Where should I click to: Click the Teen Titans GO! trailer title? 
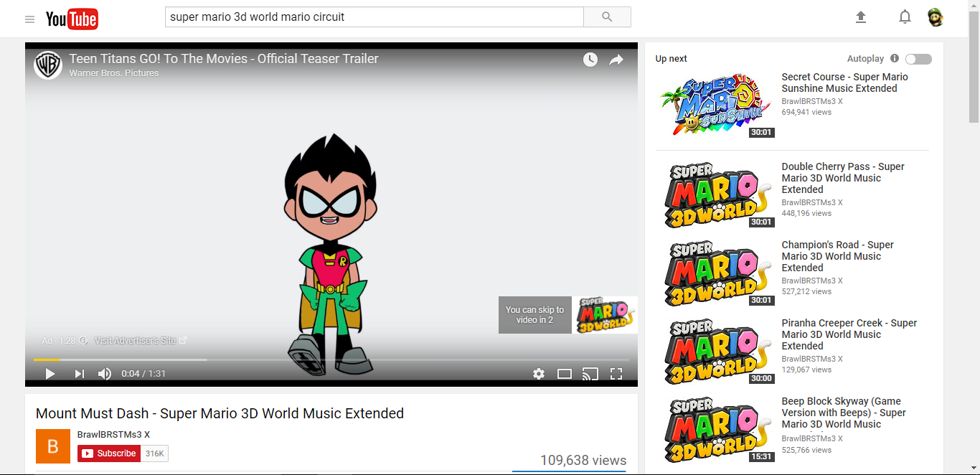coord(224,59)
